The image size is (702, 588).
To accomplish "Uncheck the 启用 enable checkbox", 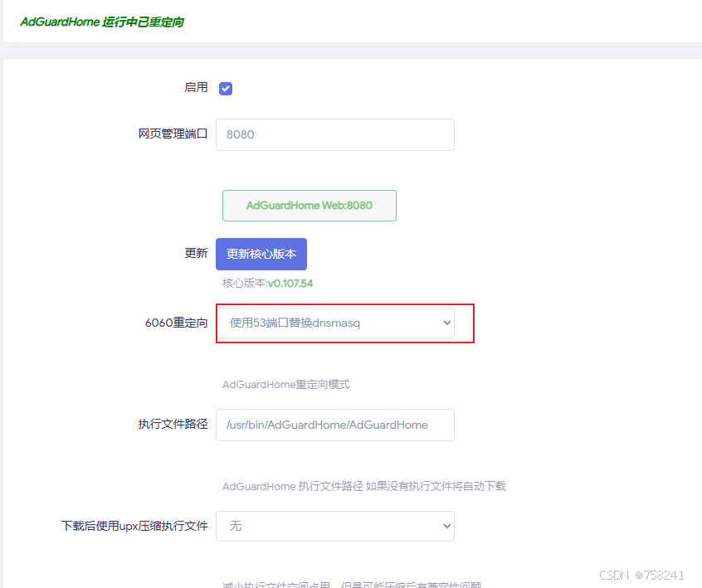I will click(x=226, y=89).
